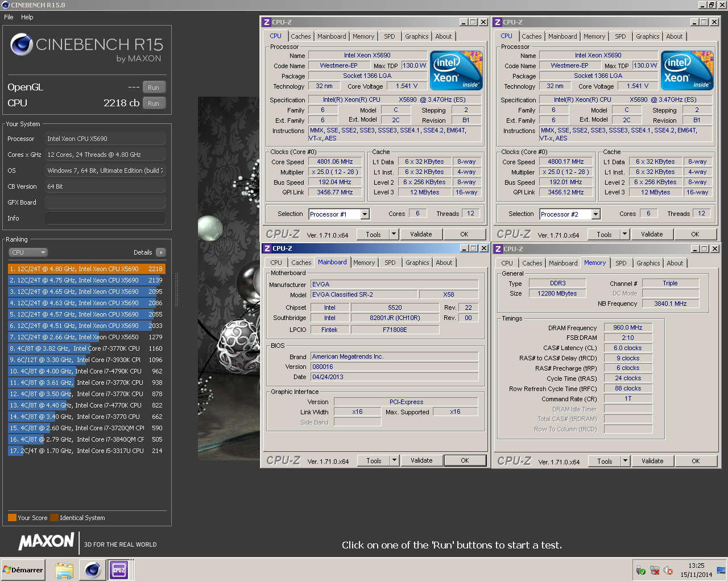Select ranking entry Core i7-4790K score 962
This screenshot has width=728, height=582.
86,371
